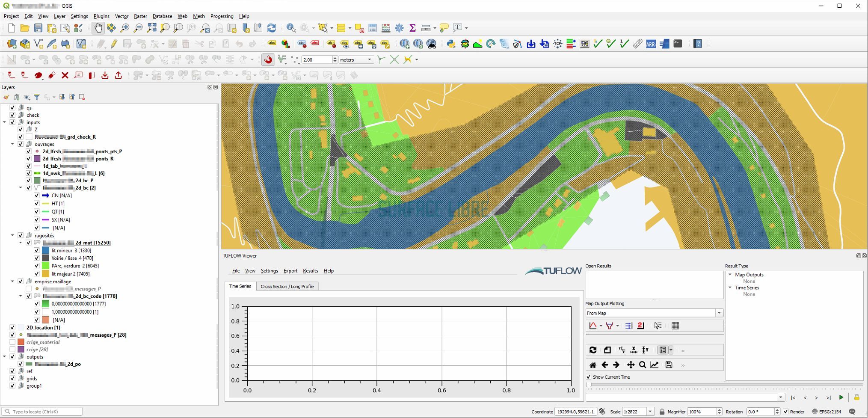Open the Processing menu
This screenshot has height=418, width=868.
[222, 16]
